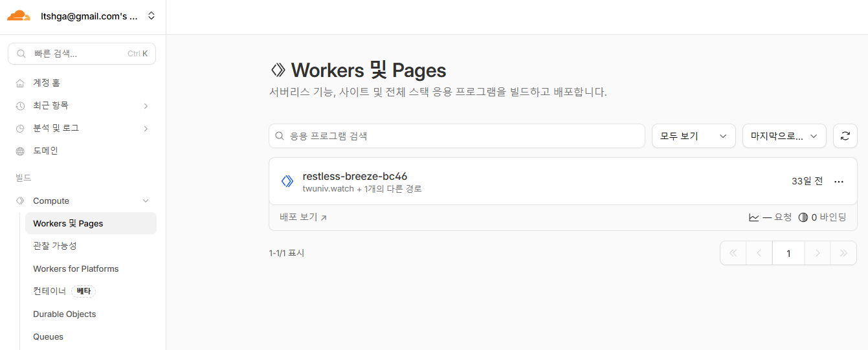Expand the 최근 항목 chevron arrow

click(146, 105)
